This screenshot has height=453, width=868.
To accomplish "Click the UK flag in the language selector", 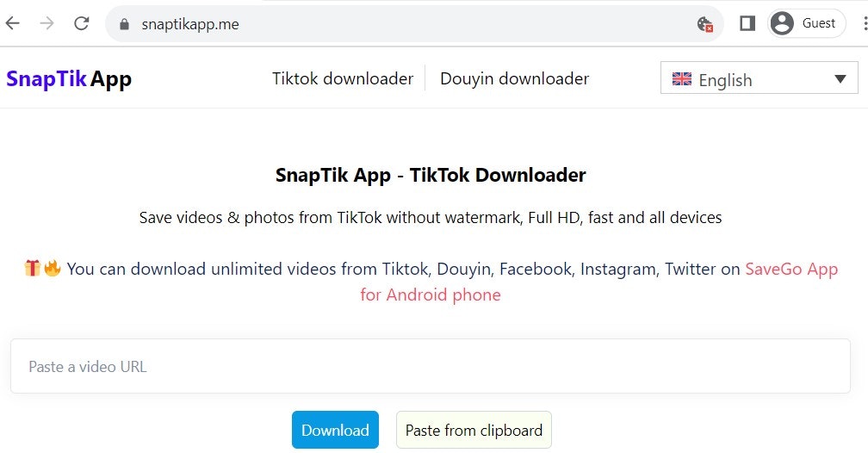I will pyautogui.click(x=682, y=79).
